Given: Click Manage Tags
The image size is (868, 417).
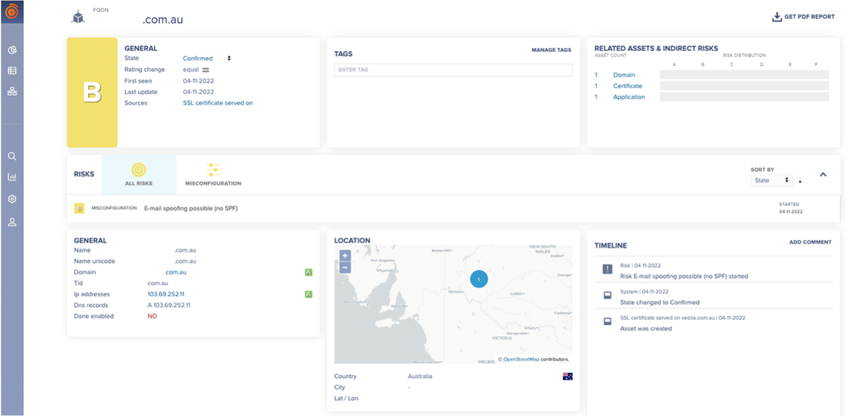Looking at the screenshot, I should click(x=551, y=50).
